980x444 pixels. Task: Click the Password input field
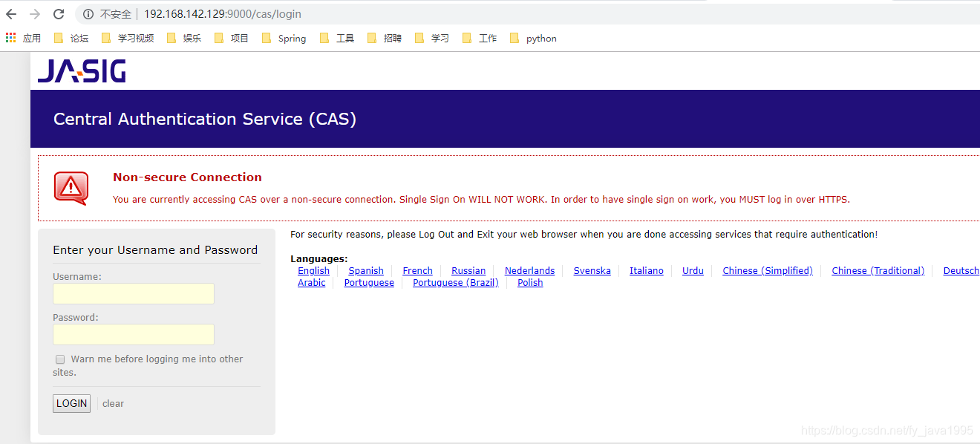134,334
